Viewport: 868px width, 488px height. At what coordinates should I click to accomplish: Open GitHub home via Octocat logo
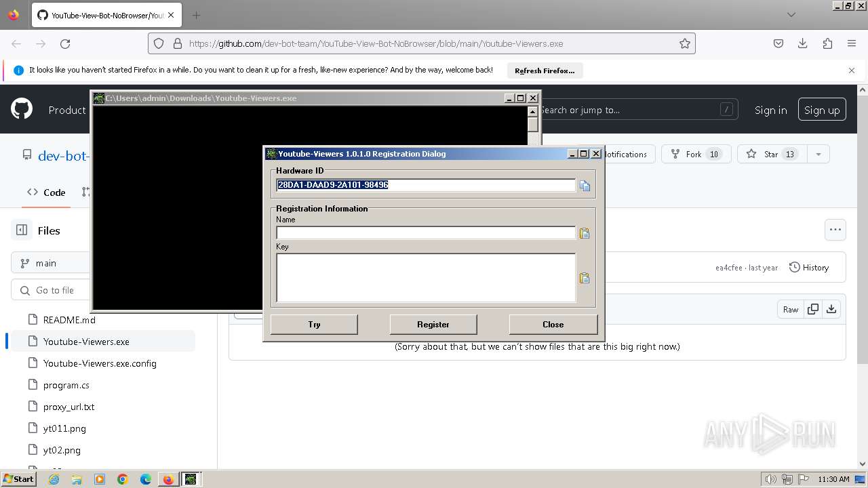click(22, 109)
